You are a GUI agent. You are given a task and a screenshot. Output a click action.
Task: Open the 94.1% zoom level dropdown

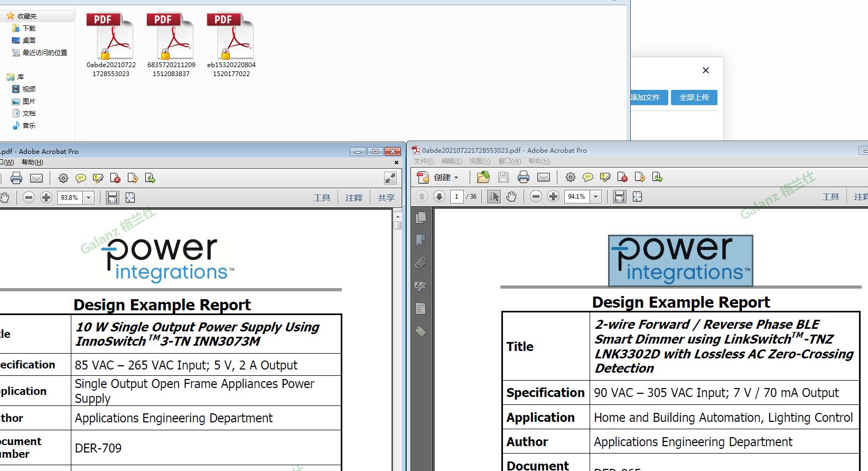596,197
